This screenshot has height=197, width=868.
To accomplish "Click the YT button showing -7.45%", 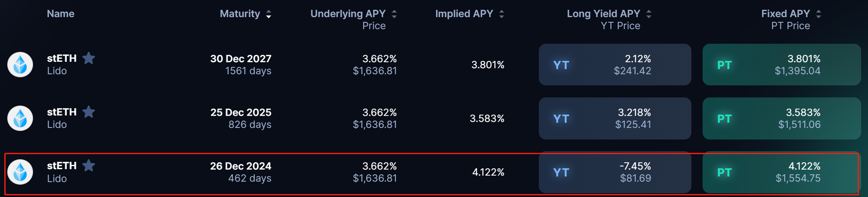I will 615,172.
